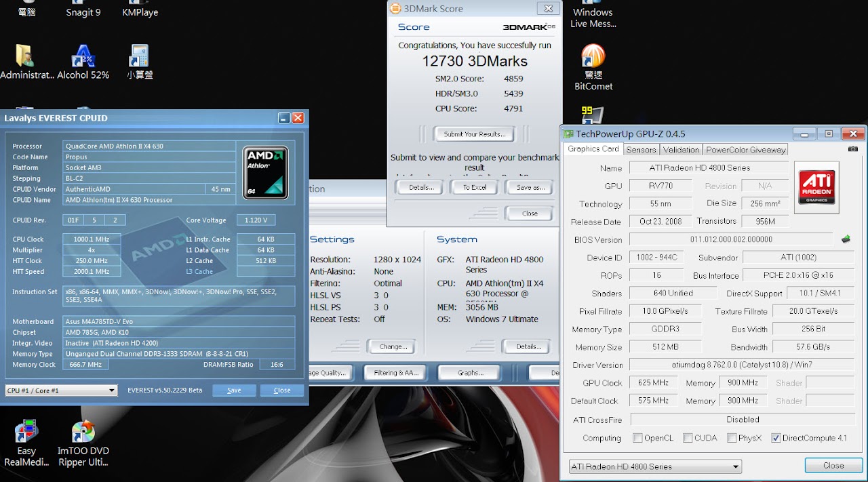Click the Save as button in 3DMark Score
Screen dimensions: 868x482
(530, 187)
